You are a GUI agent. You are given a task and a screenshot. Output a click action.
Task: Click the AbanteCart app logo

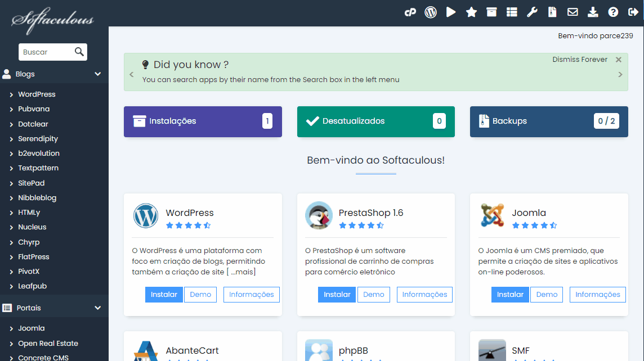pos(146,351)
